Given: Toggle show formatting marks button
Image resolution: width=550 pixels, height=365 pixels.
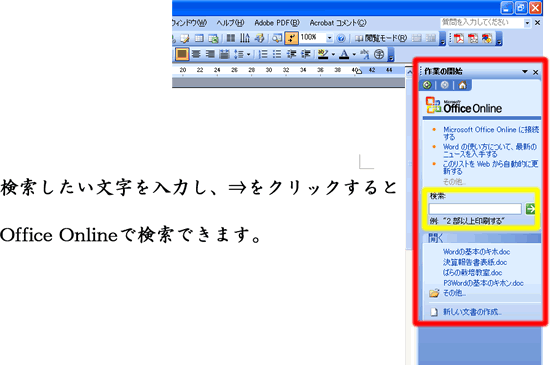Looking at the screenshot, I should tap(291, 38).
